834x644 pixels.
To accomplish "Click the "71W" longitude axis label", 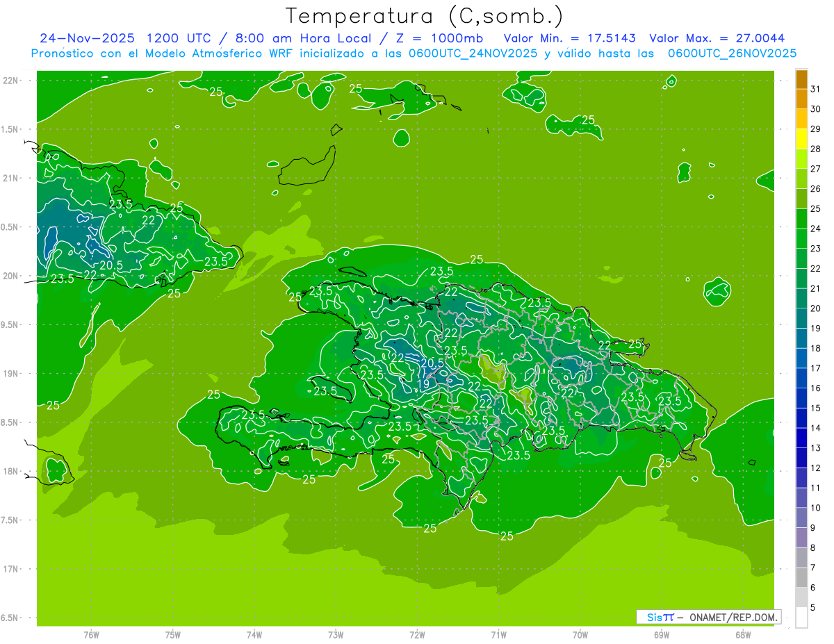I will 498,634.
